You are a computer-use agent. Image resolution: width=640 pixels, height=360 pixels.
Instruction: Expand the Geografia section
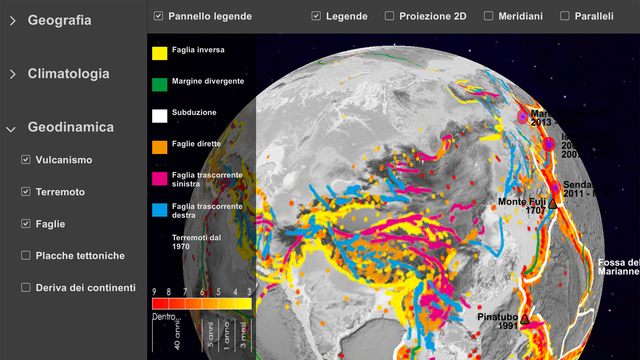click(x=13, y=20)
